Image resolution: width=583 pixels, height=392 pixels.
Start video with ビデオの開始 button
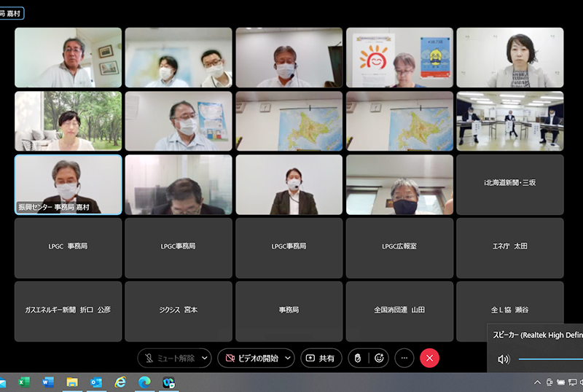(251, 358)
